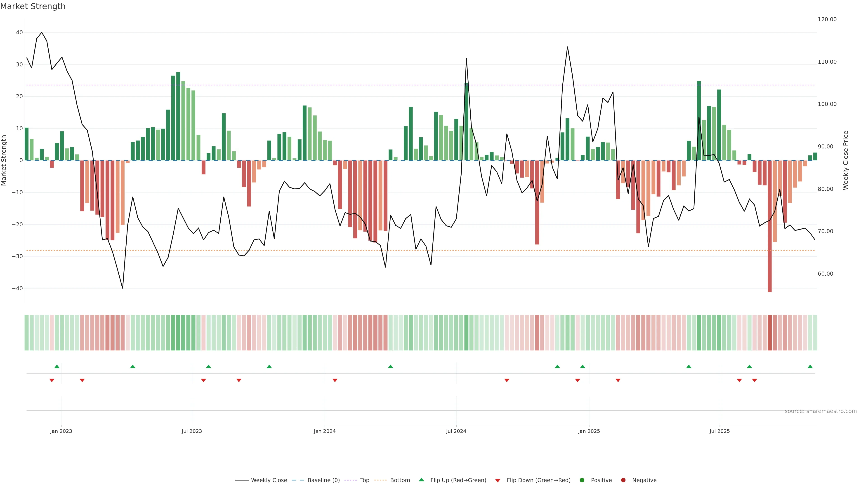Click the Flip Down legend triangle icon
Image resolution: width=868 pixels, height=488 pixels.
498,480
